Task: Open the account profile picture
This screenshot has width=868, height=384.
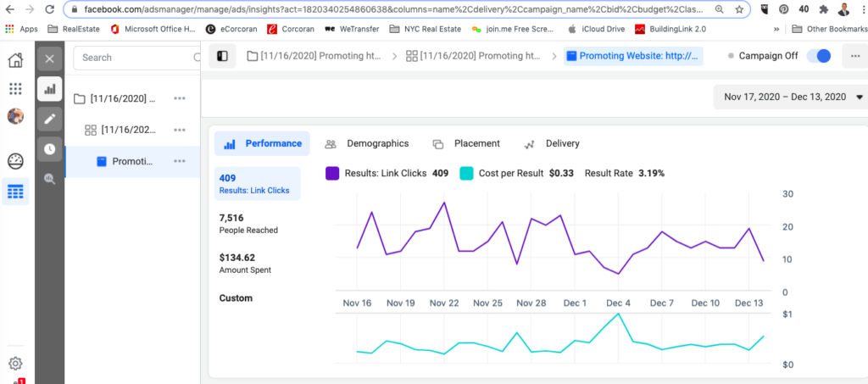Action: (x=15, y=116)
